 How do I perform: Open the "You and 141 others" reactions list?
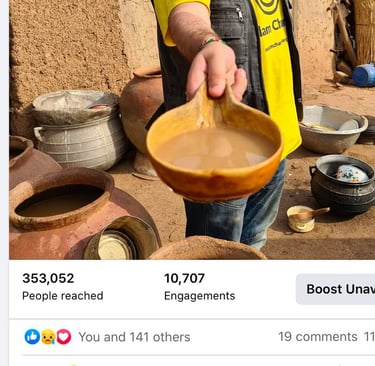[134, 337]
